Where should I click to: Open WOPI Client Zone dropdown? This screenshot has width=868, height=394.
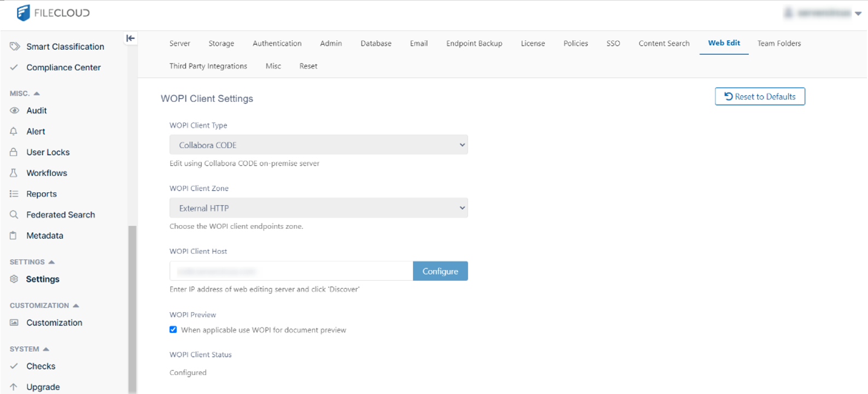(x=318, y=208)
